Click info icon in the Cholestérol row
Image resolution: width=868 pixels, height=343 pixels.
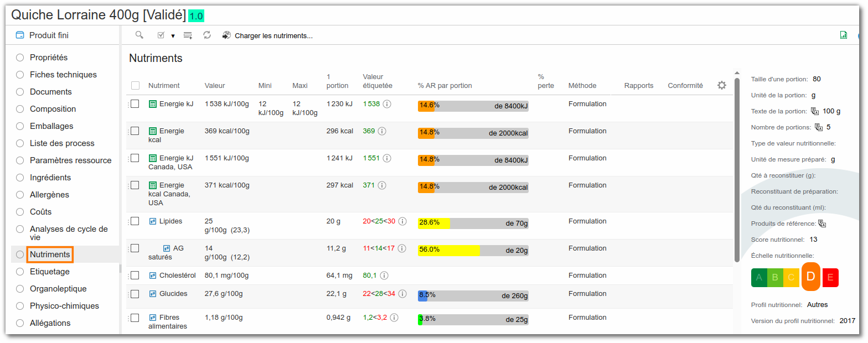(384, 276)
